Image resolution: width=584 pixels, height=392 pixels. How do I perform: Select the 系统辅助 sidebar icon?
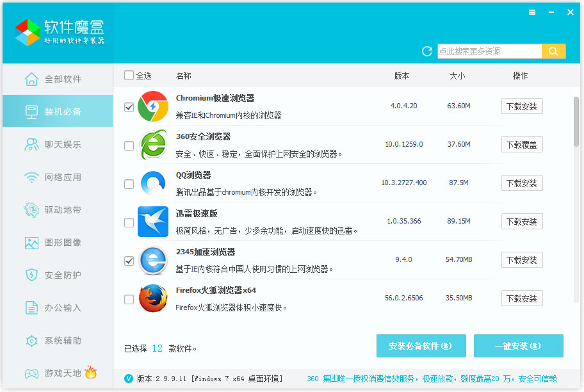31,341
